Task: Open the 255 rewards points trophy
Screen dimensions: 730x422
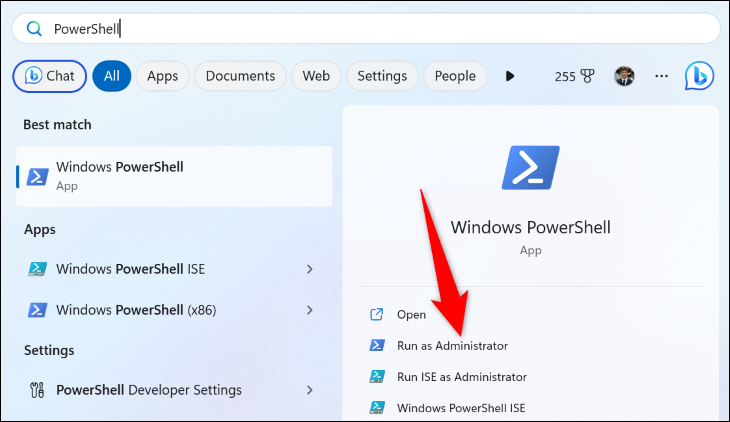Action: tap(575, 76)
